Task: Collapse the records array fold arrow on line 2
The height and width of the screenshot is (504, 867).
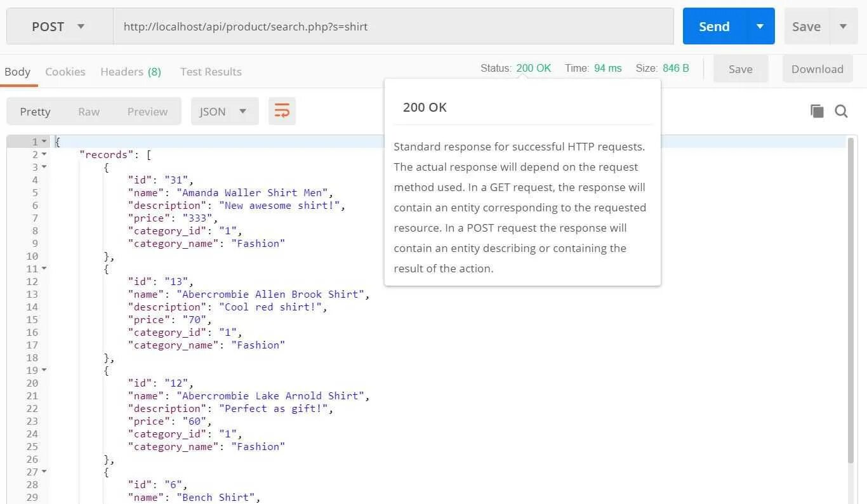Action: click(44, 154)
